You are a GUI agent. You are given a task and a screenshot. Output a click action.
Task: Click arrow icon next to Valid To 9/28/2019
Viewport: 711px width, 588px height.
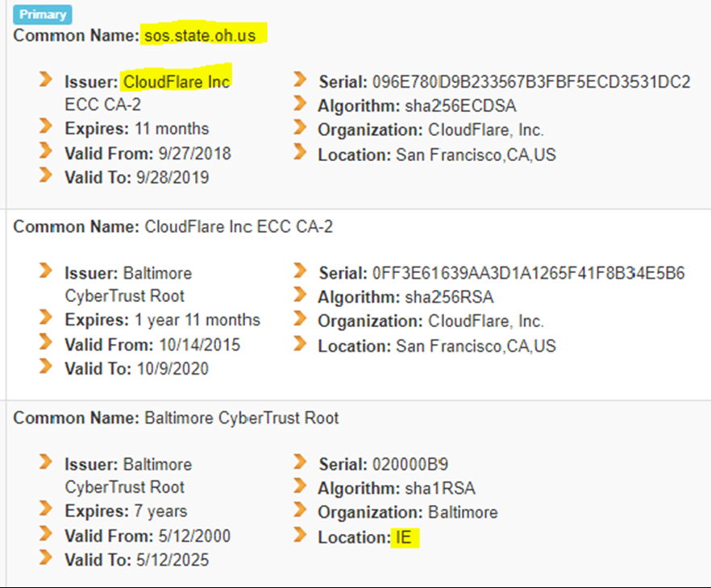[x=45, y=175]
